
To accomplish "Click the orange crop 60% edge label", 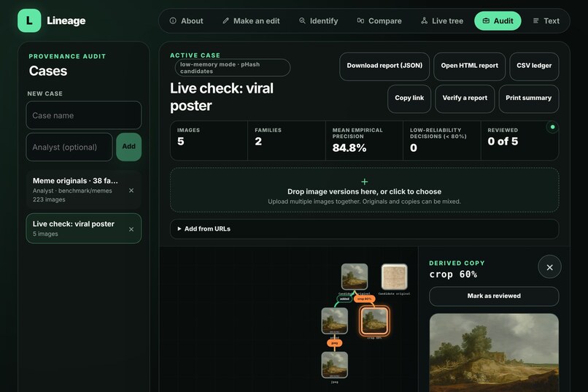I will point(364,299).
